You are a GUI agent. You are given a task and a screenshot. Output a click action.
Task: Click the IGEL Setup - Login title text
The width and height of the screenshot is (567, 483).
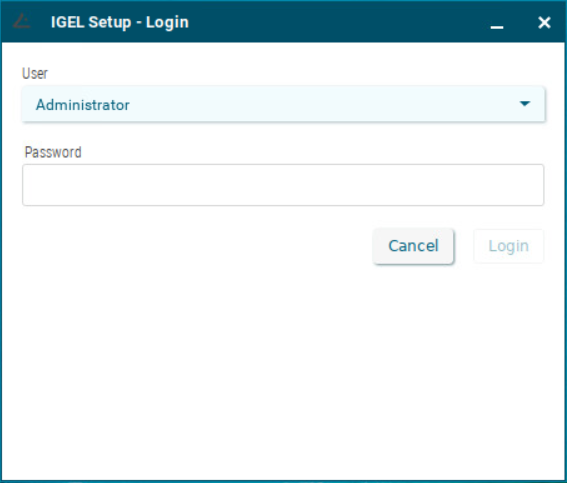[x=120, y=22]
